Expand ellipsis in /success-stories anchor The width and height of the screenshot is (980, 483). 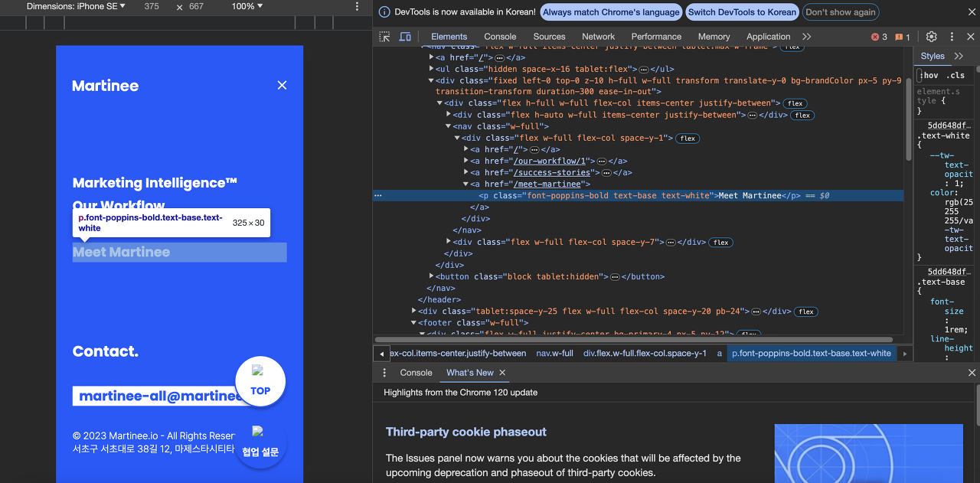tap(606, 173)
